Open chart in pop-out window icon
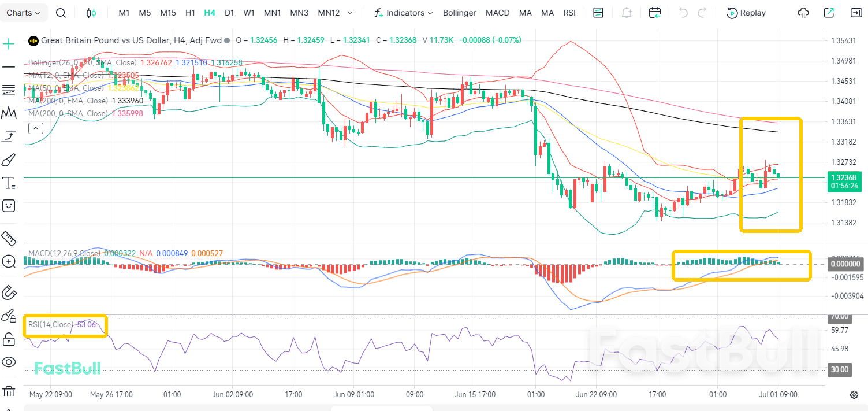The height and width of the screenshot is (411, 868). (x=829, y=13)
